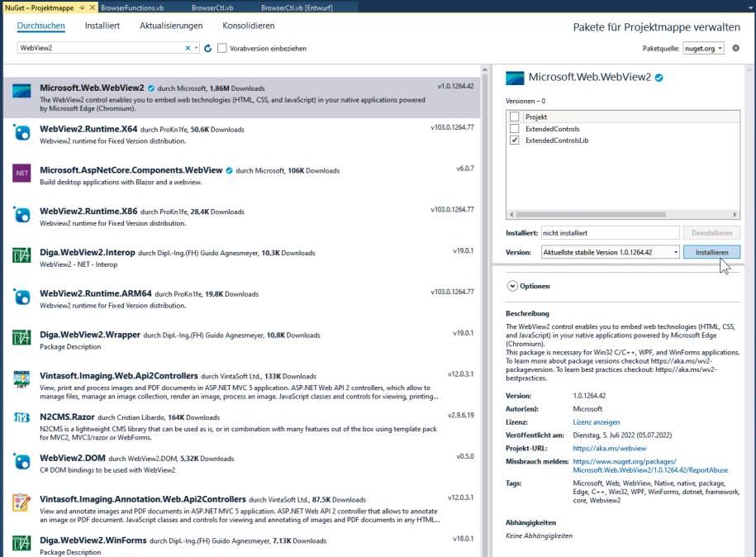Enable Vorabversion einbeziehen checkbox
Screen dimensions: 756x557
221,48
